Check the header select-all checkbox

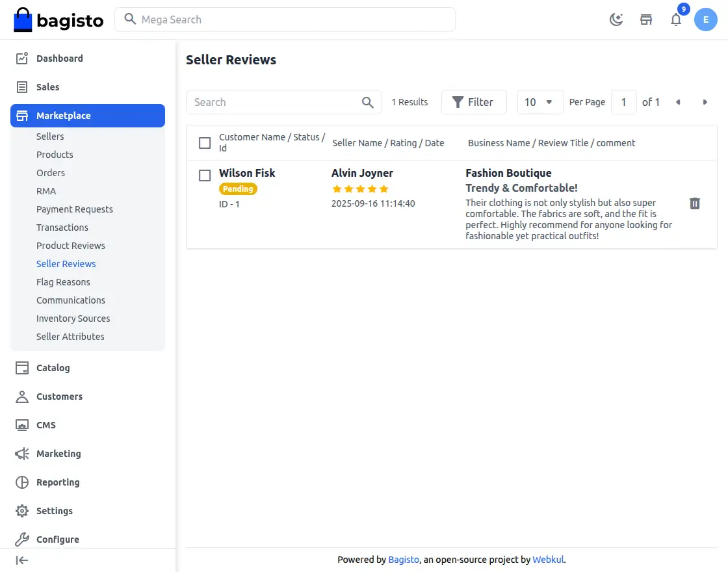pyautogui.click(x=205, y=142)
